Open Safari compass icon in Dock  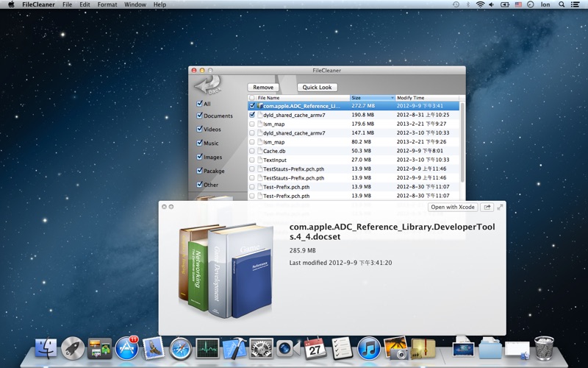180,348
